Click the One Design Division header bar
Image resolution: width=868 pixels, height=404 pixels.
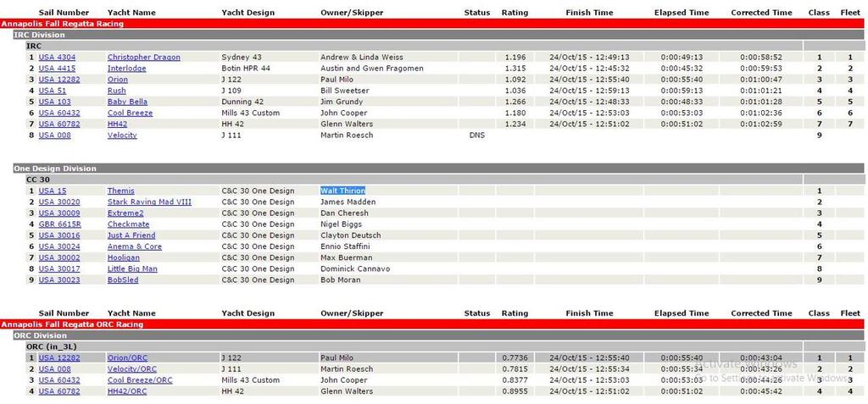pyautogui.click(x=438, y=169)
